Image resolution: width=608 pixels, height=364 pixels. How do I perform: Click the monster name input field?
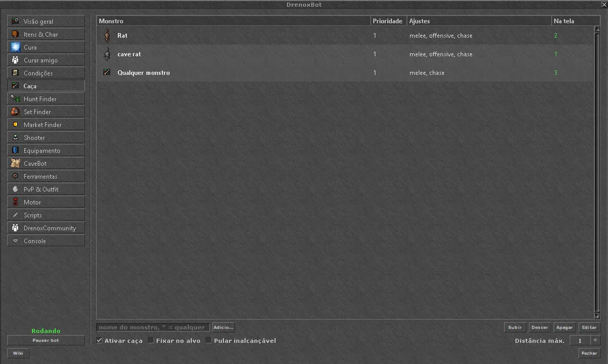153,327
